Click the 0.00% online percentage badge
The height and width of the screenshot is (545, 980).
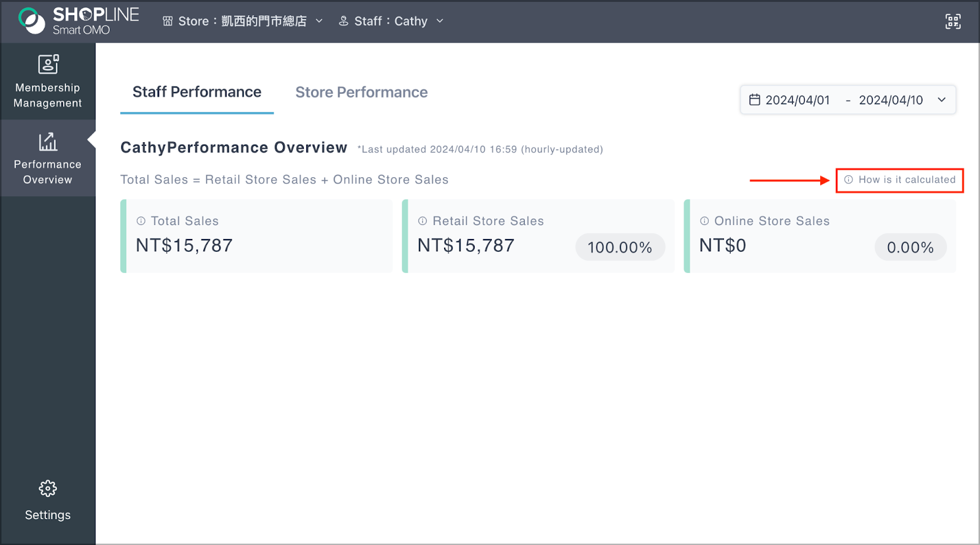click(x=910, y=247)
